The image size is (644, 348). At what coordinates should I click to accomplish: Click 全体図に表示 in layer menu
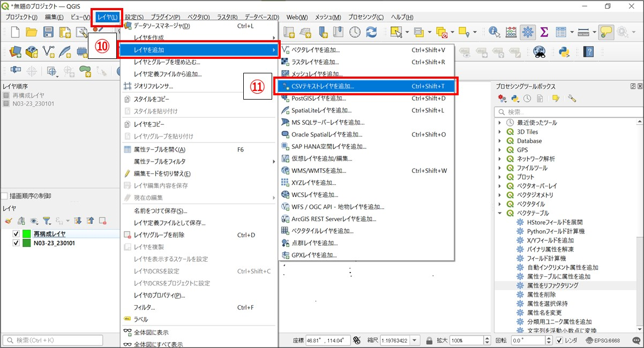[199, 332]
